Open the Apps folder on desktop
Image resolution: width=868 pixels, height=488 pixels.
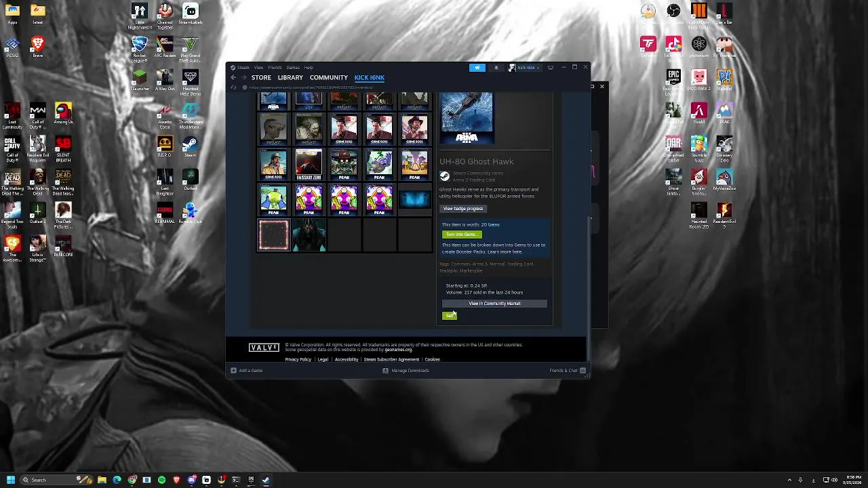pos(12,14)
